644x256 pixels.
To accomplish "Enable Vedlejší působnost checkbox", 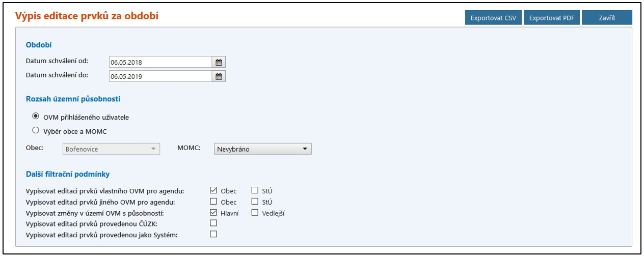I will 255,213.
